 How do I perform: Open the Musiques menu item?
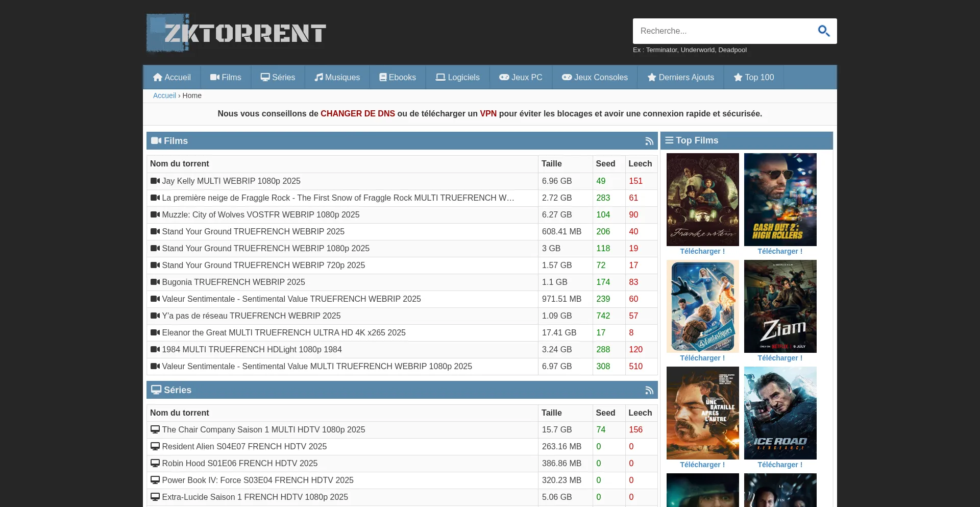337,78
